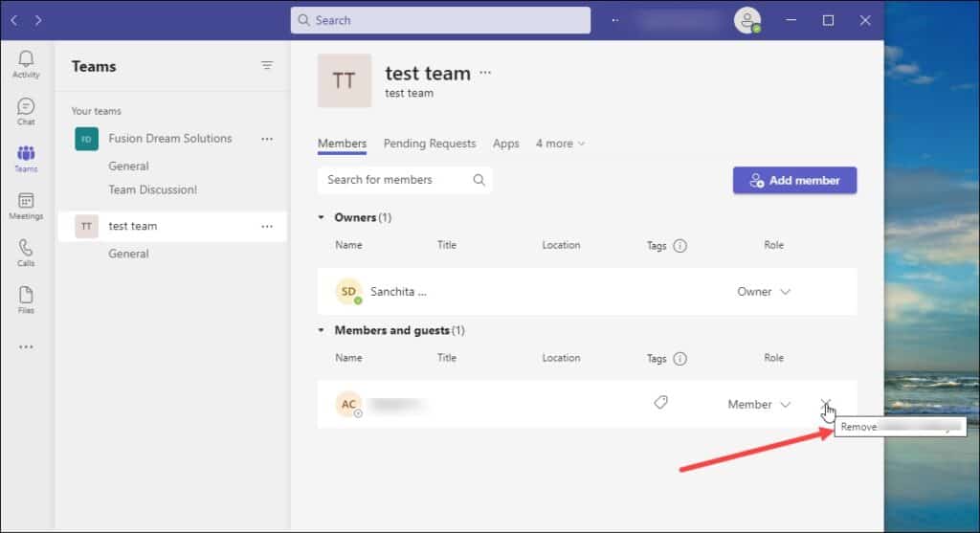Viewport: 980px width, 533px height.
Task: Open Meetings calendar
Action: pyautogui.click(x=26, y=206)
